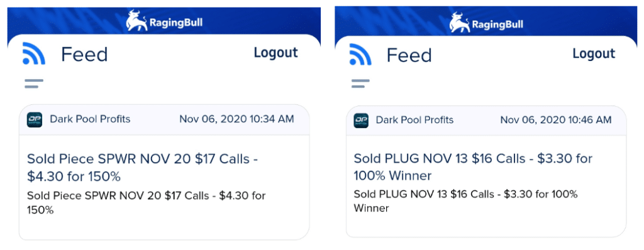
Task: Click Dark Pool Profits avatar on SPWR alert
Action: (x=35, y=119)
